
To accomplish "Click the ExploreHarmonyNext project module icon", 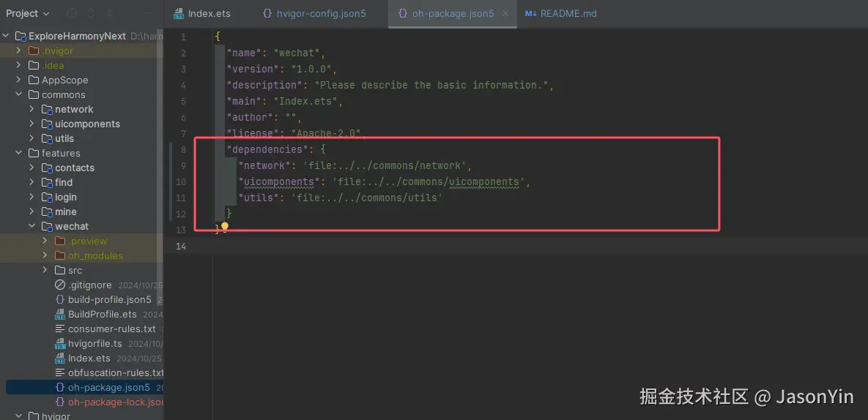I will (x=21, y=37).
